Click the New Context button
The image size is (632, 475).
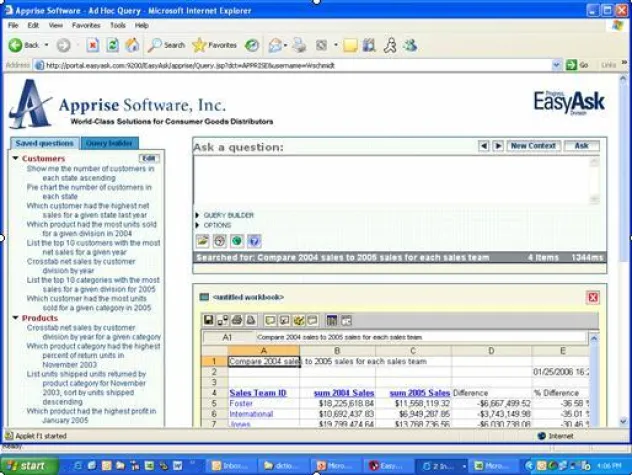coord(533,146)
